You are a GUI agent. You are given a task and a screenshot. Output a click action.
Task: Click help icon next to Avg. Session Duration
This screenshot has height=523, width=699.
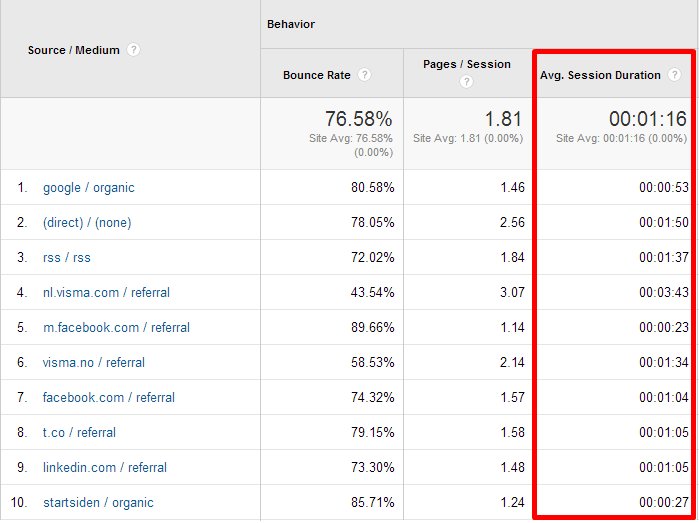(674, 74)
